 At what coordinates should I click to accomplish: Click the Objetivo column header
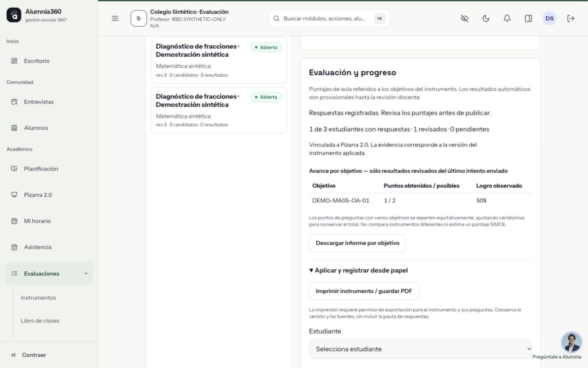pyautogui.click(x=324, y=186)
